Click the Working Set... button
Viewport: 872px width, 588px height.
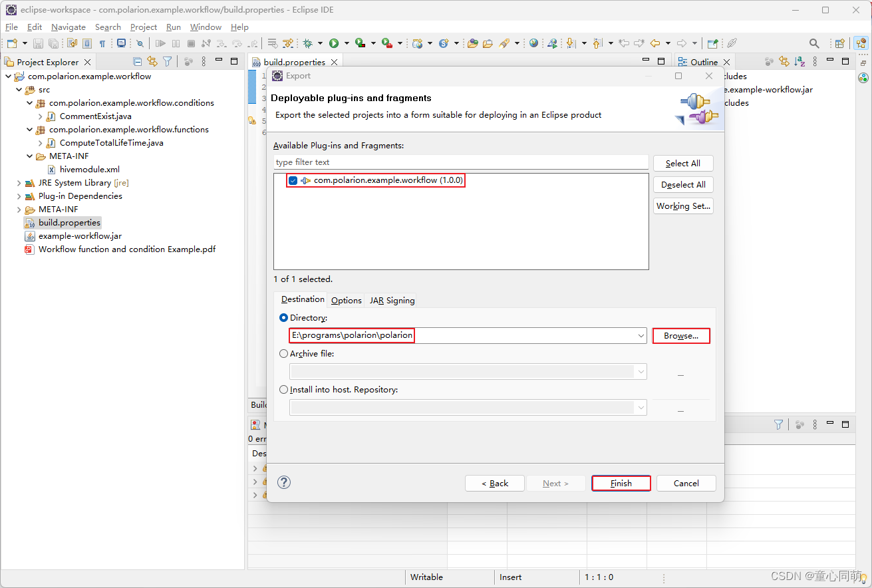(683, 206)
